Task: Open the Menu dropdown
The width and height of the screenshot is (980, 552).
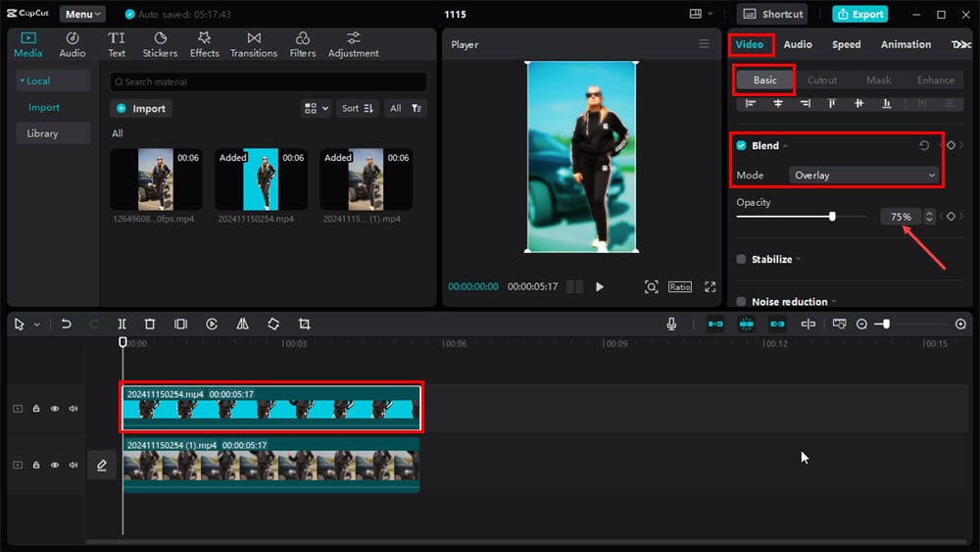Action: [x=83, y=15]
